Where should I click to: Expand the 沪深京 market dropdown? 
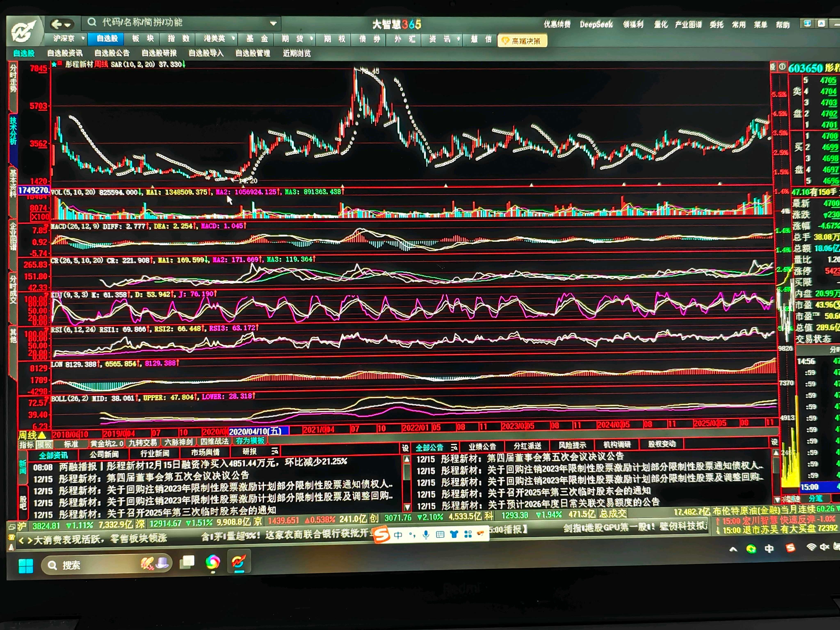(83, 38)
